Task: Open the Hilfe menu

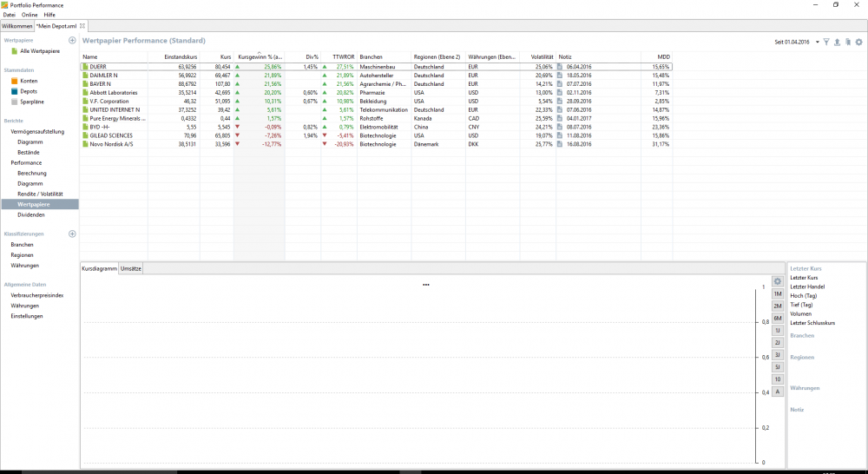Action: (49, 15)
